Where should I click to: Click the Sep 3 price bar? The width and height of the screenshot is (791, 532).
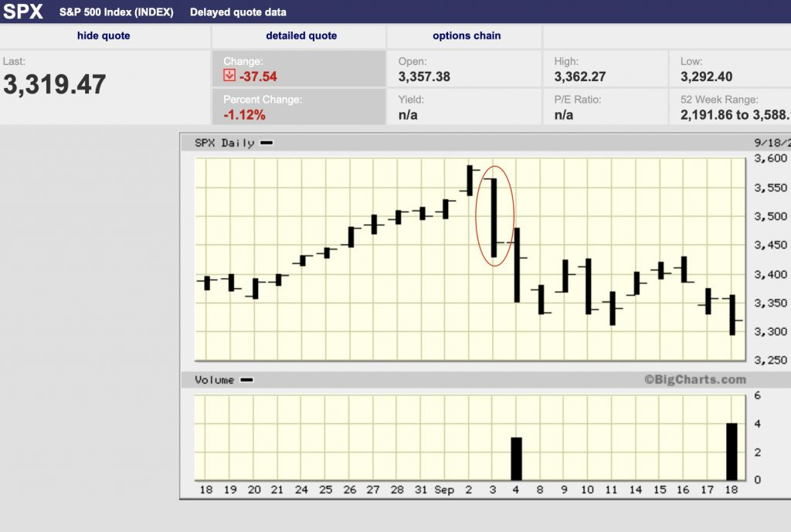coord(494,218)
